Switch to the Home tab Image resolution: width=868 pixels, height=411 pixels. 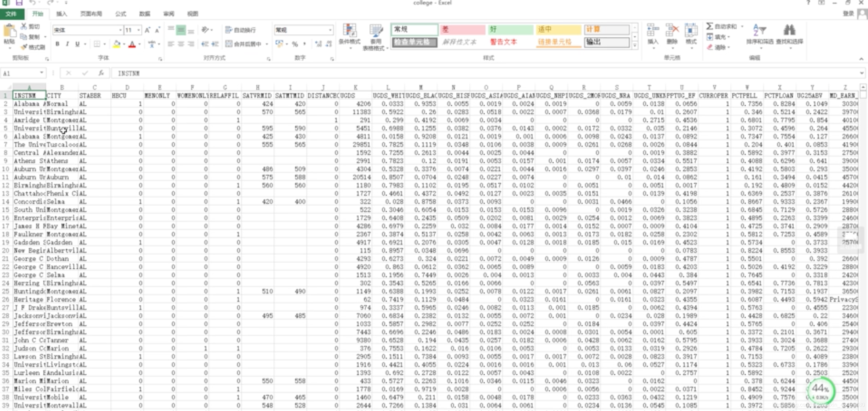(x=38, y=14)
